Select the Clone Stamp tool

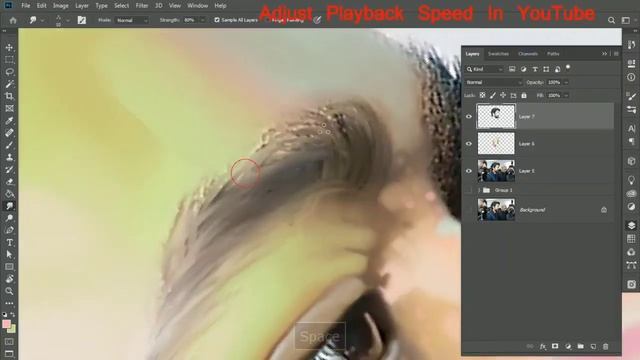(9, 158)
